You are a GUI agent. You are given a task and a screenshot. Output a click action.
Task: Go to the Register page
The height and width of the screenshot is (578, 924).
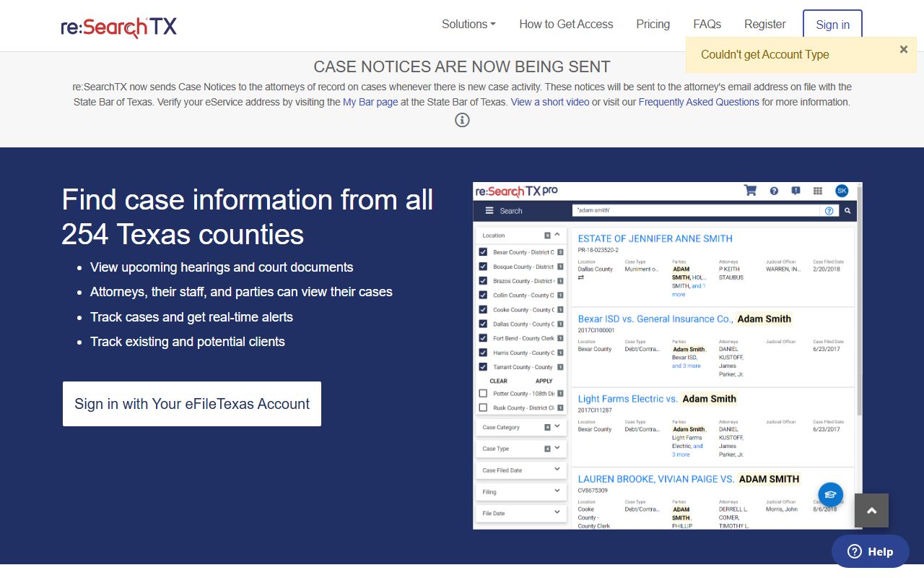(x=764, y=24)
